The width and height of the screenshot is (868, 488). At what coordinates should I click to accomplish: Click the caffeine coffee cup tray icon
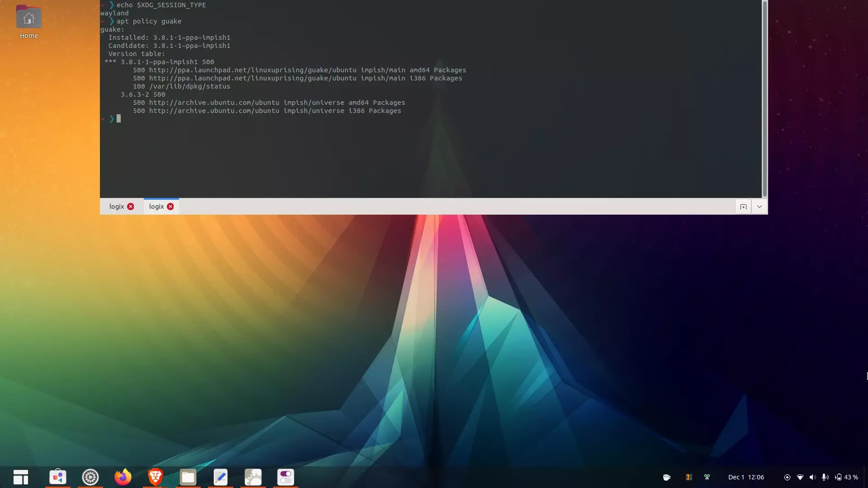point(666,477)
